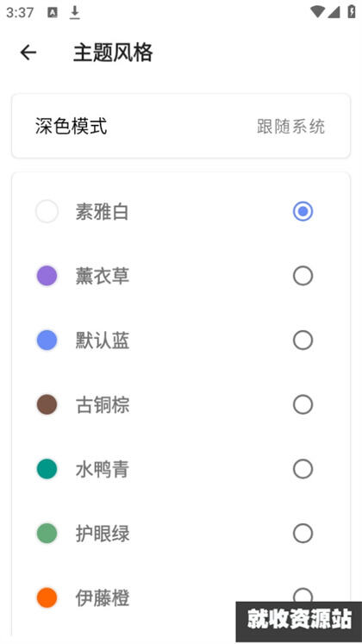Tap the 护眼绿 theme label
Viewport: 362px width, 644px height.
point(103,534)
